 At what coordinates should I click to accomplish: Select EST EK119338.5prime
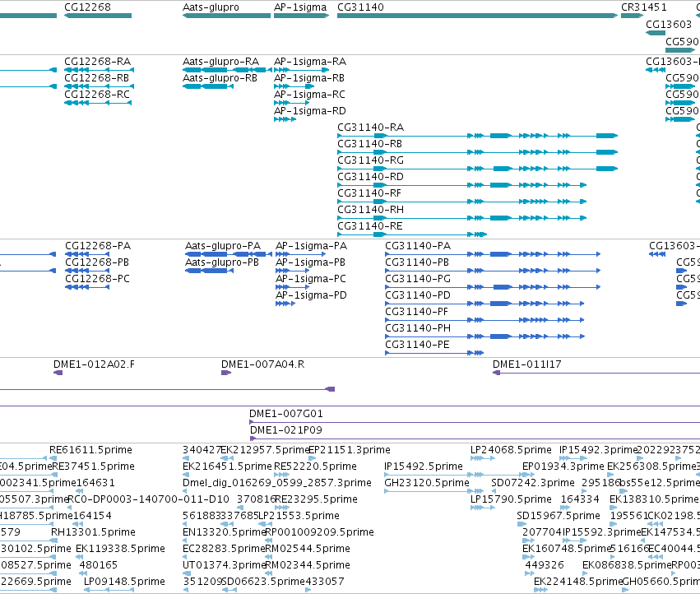tap(120, 549)
